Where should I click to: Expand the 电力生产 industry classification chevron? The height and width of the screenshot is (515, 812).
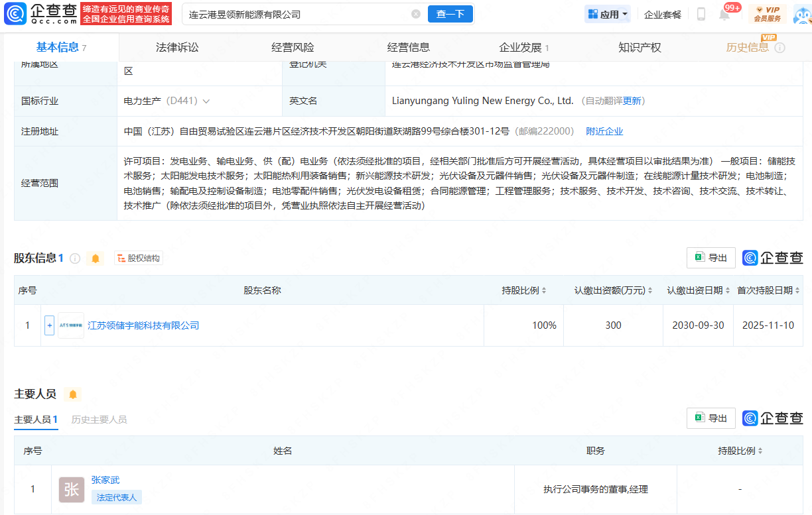[206, 101]
